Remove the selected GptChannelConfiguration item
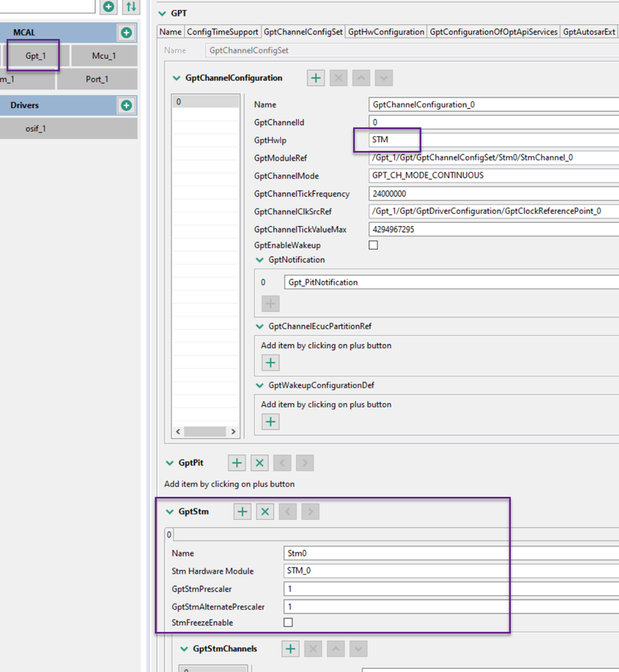 339,78
